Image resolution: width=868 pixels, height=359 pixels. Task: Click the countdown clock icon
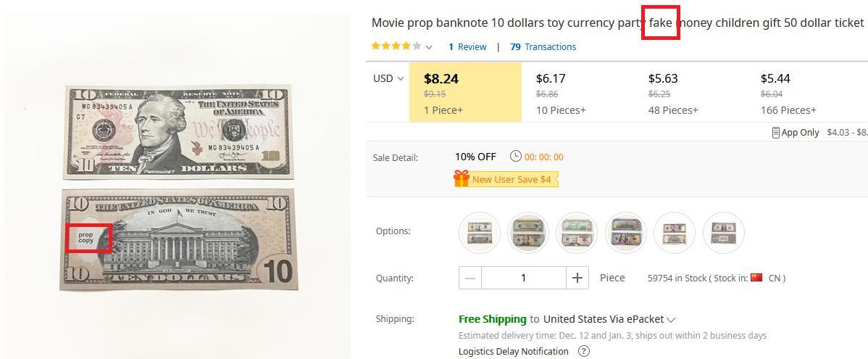(516, 156)
